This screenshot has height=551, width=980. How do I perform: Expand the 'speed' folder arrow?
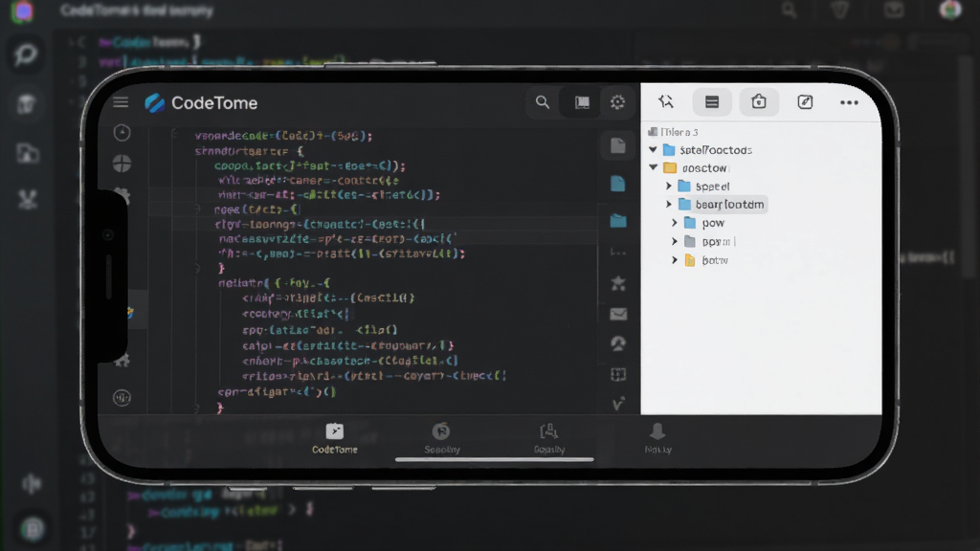coord(669,187)
